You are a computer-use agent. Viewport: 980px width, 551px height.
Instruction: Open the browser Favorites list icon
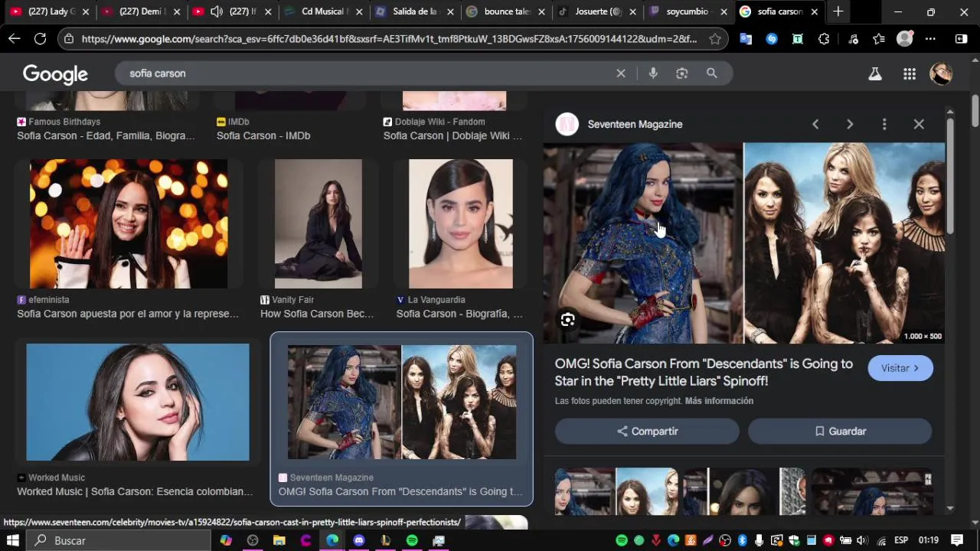click(x=879, y=39)
